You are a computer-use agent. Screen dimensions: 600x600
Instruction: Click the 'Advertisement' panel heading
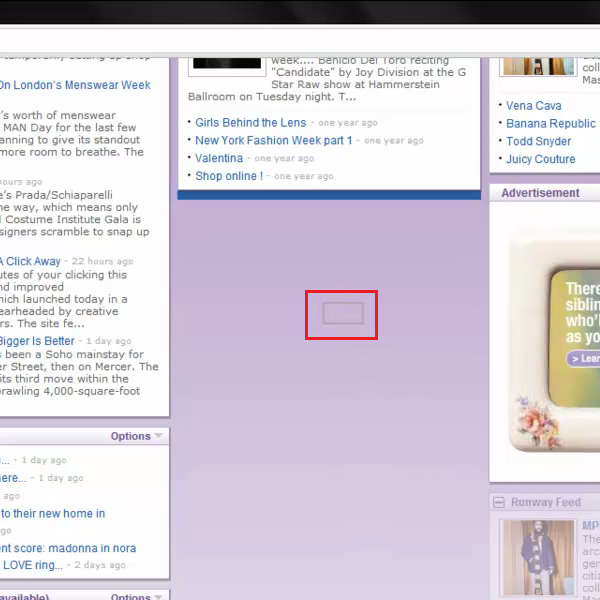pyautogui.click(x=540, y=193)
